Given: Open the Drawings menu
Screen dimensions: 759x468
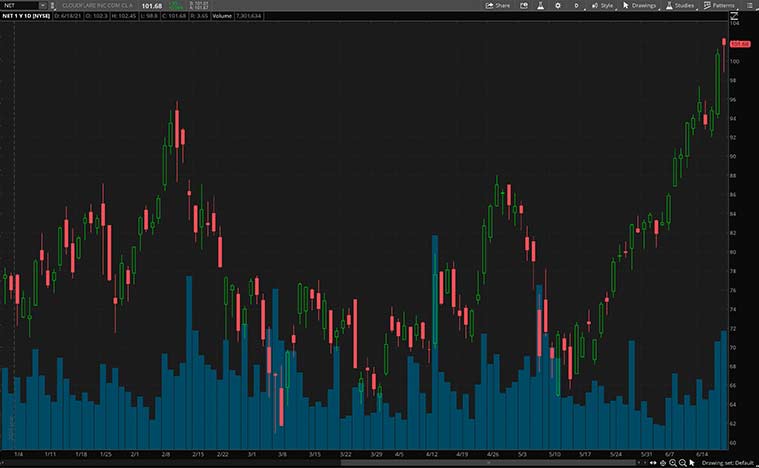Looking at the screenshot, I should (x=640, y=5).
